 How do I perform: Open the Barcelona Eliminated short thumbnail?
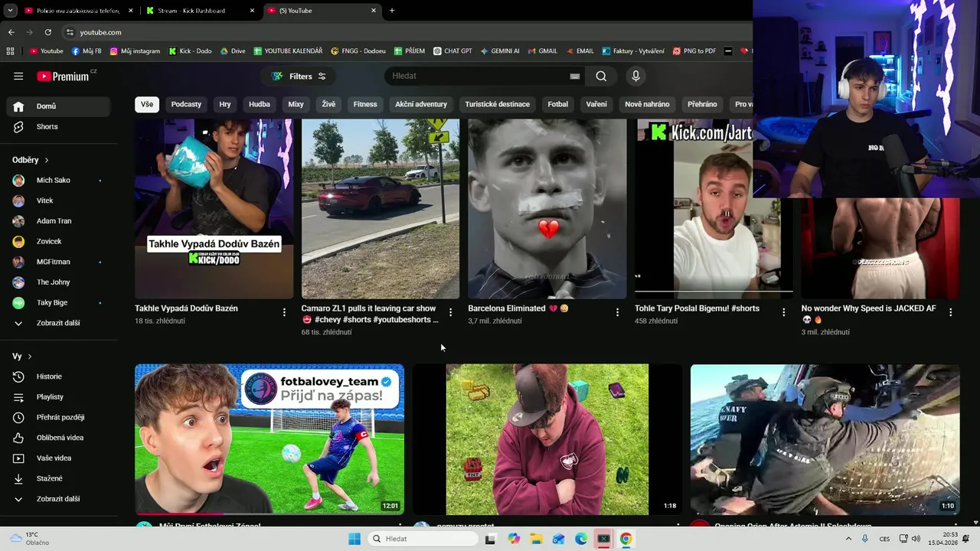click(x=547, y=208)
